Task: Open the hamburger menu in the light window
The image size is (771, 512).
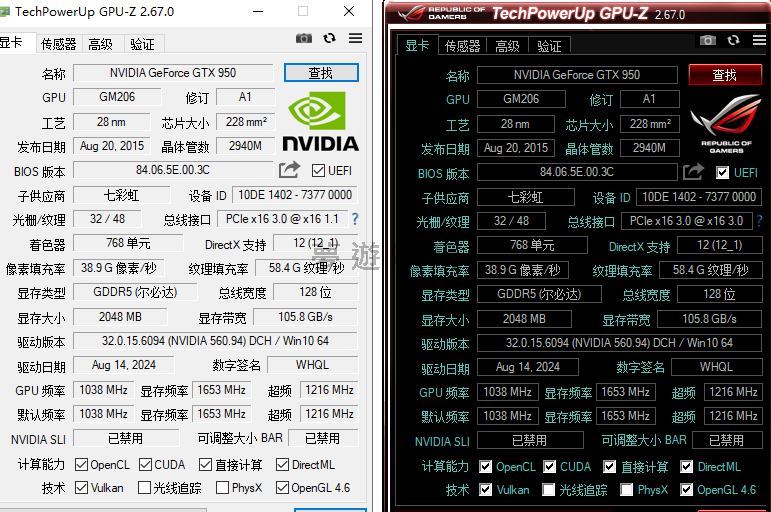Action: pyautogui.click(x=355, y=38)
